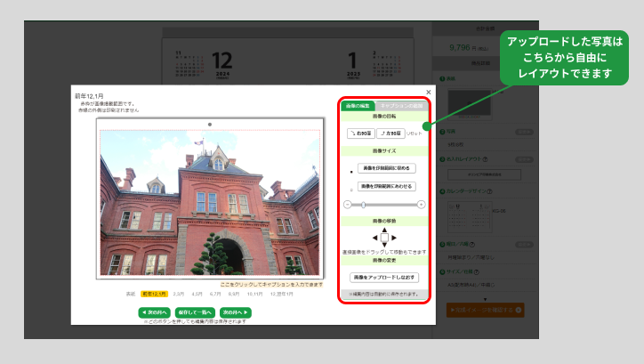Reset the image rotation
This screenshot has width=644, height=364.
point(415,133)
